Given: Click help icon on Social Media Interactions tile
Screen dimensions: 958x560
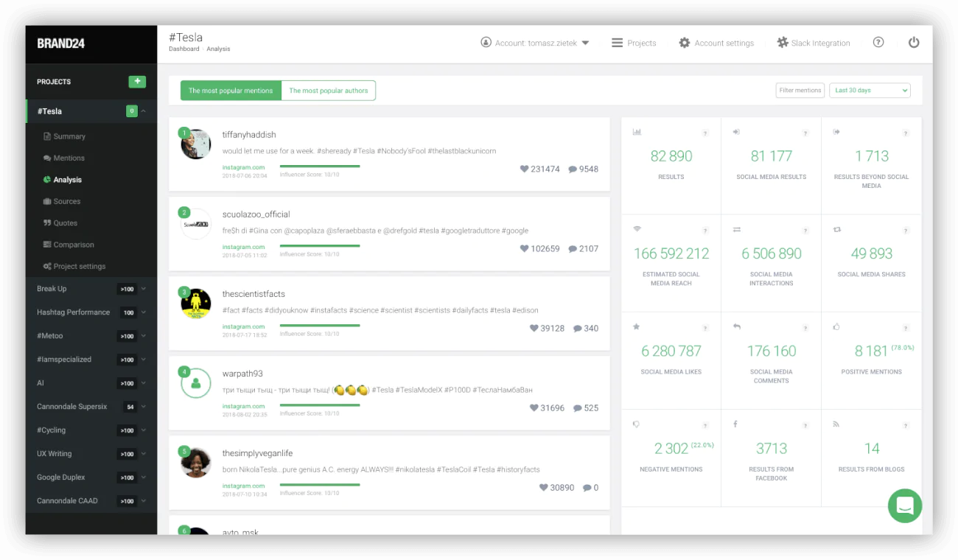Looking at the screenshot, I should (x=805, y=231).
